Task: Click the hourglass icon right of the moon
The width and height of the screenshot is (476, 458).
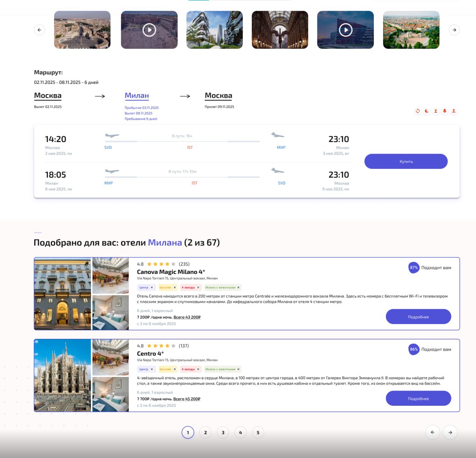Action: click(x=435, y=111)
